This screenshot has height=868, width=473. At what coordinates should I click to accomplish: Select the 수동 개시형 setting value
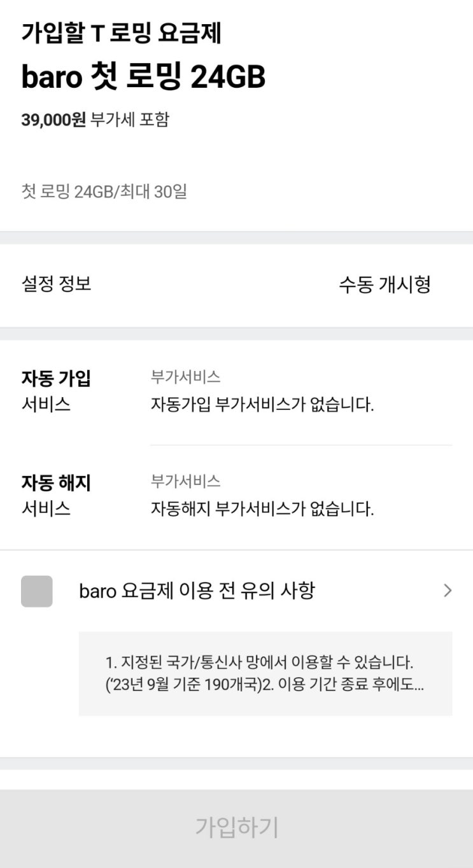[385, 284]
